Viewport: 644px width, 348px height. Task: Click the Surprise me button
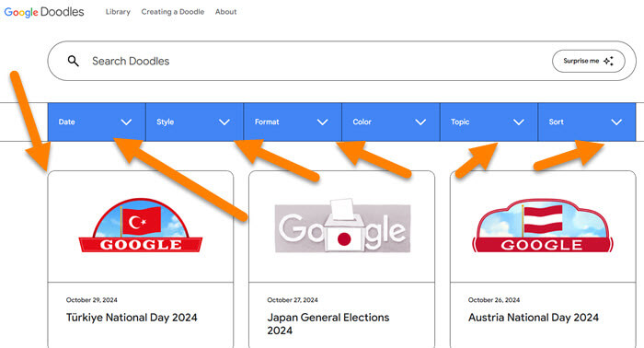pyautogui.click(x=589, y=61)
